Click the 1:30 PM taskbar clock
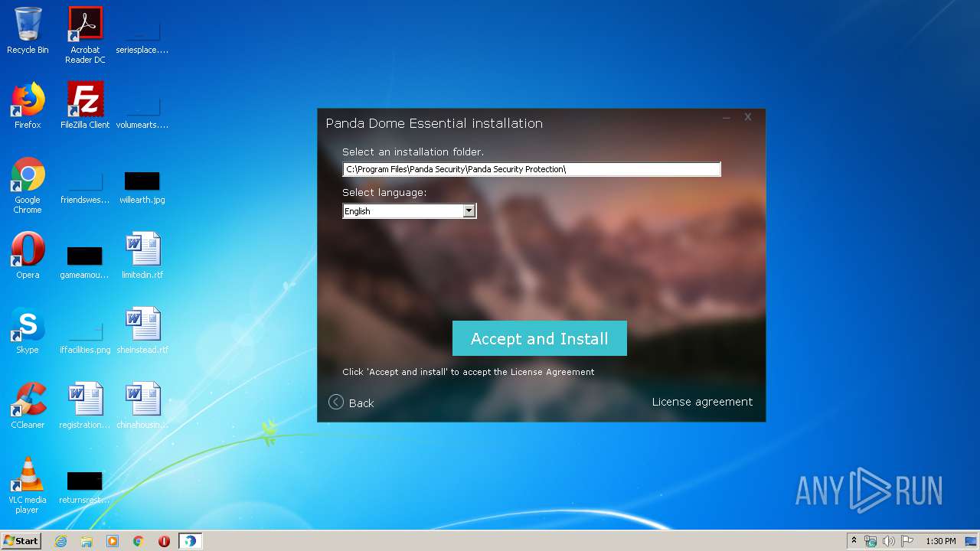The height and width of the screenshot is (551, 980). click(941, 541)
